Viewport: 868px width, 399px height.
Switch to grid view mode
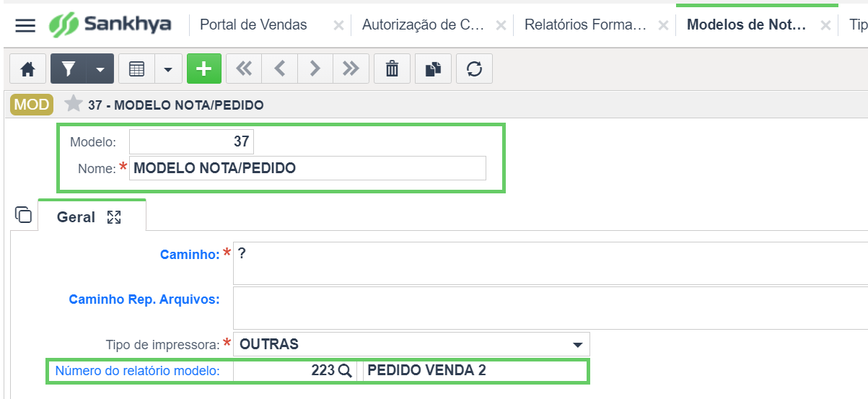137,69
